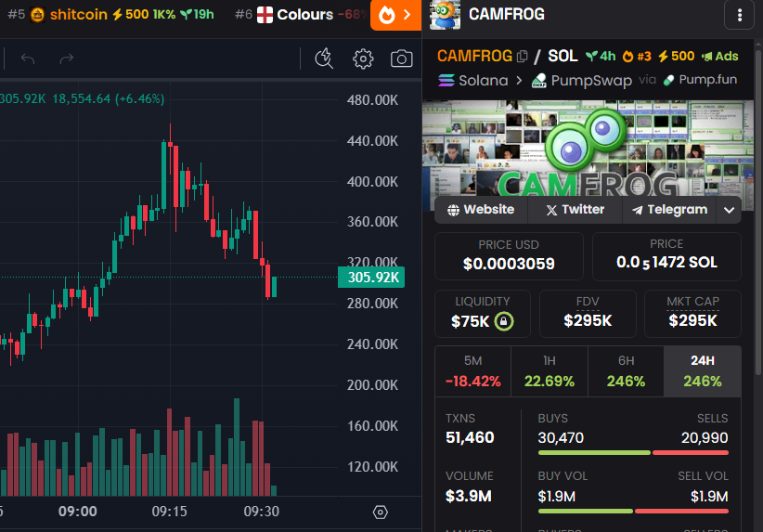Click the VOLUME $3.9M value
Image resolution: width=763 pixels, height=532 pixels.
469,496
